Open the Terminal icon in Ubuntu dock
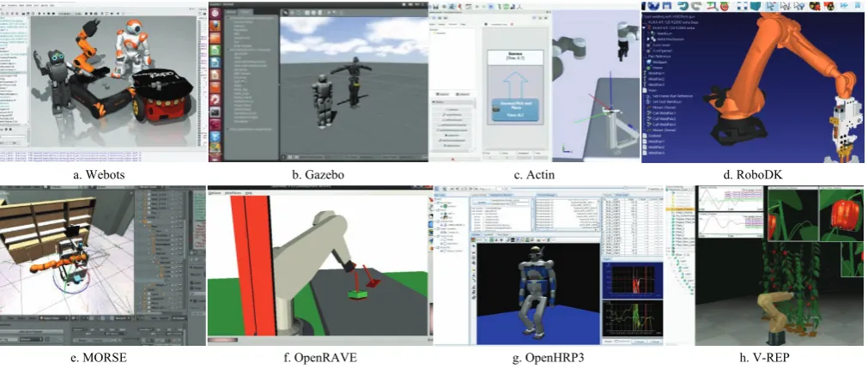 pos(215,112)
